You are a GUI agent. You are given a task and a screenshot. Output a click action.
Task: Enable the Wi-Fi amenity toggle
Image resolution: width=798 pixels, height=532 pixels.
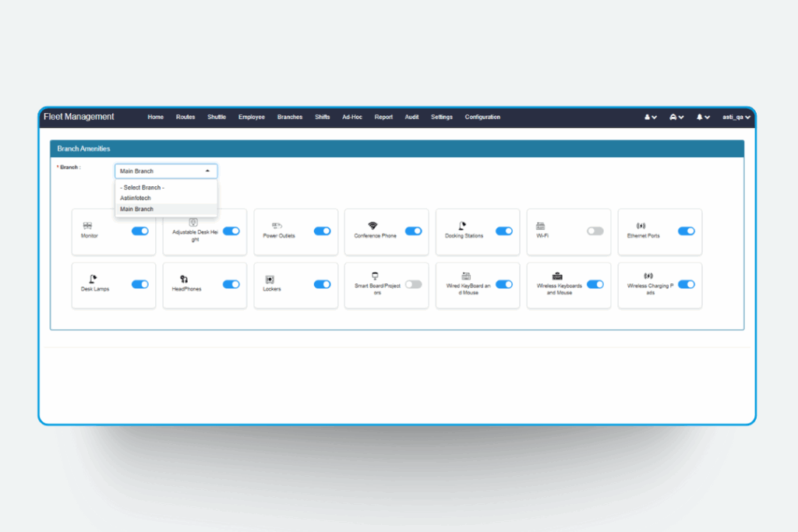coord(595,231)
